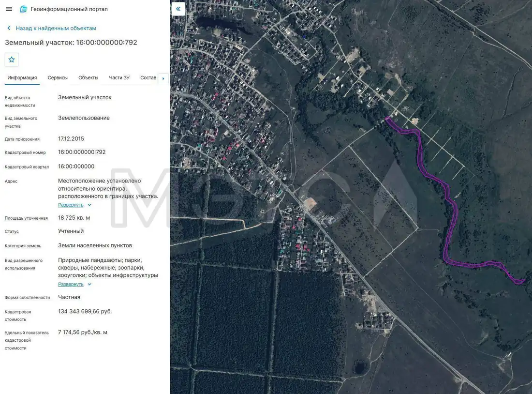Click the parcel title heading
The height and width of the screenshot is (394, 532).
click(x=71, y=43)
